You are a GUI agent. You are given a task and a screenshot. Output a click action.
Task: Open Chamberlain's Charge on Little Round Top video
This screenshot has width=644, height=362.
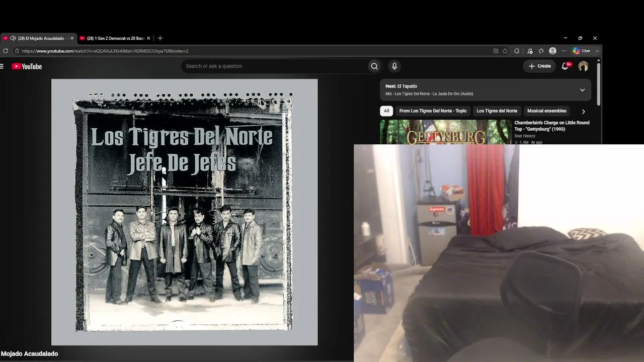coord(552,126)
